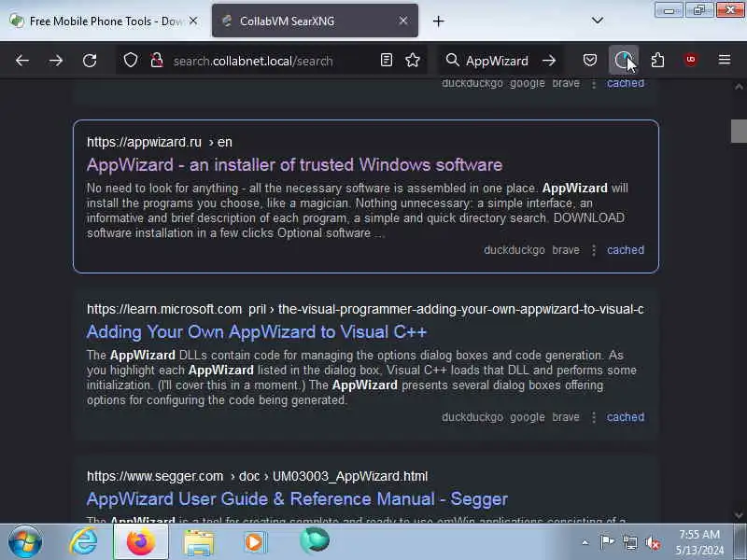This screenshot has height=560, width=747.
Task: Toggle reader view icon
Action: [x=387, y=60]
